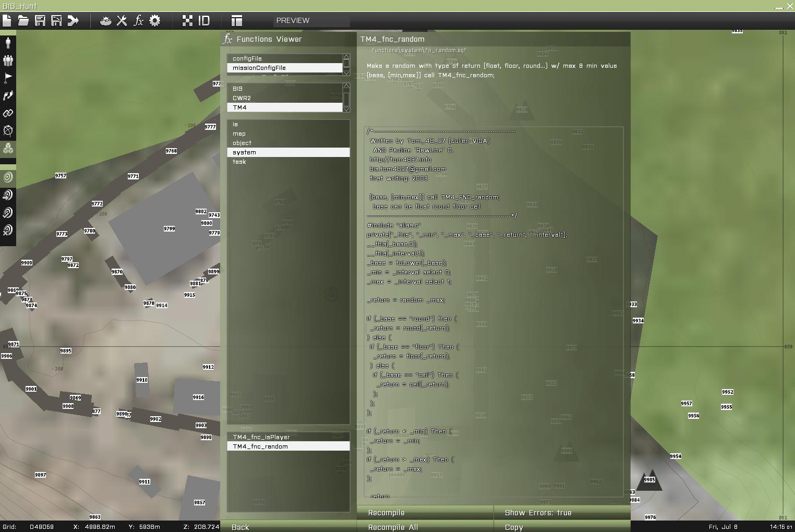The height and width of the screenshot is (532, 795).
Task: Open the gear settings icon
Action: [x=155, y=20]
